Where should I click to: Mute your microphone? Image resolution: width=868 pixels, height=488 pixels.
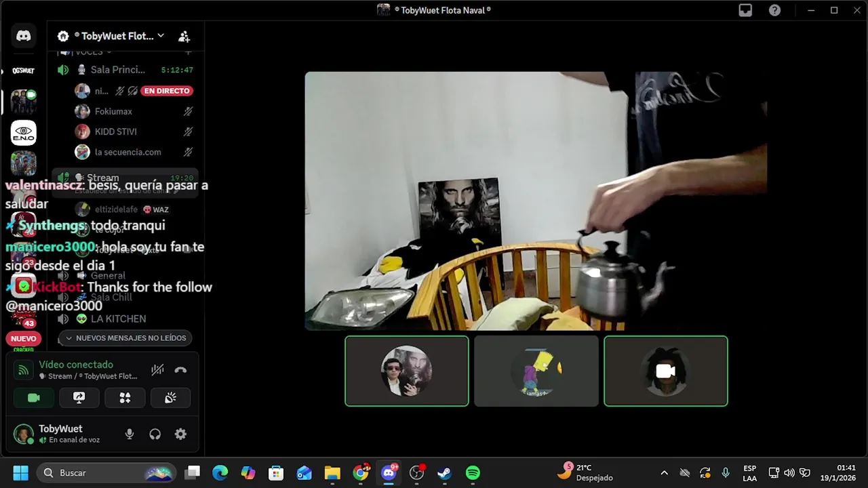pos(130,434)
